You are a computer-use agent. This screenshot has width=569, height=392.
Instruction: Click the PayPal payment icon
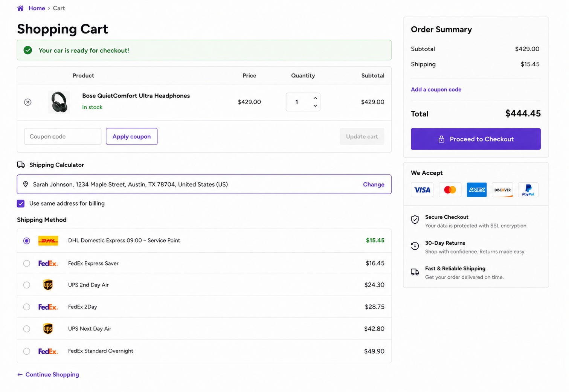(x=528, y=190)
